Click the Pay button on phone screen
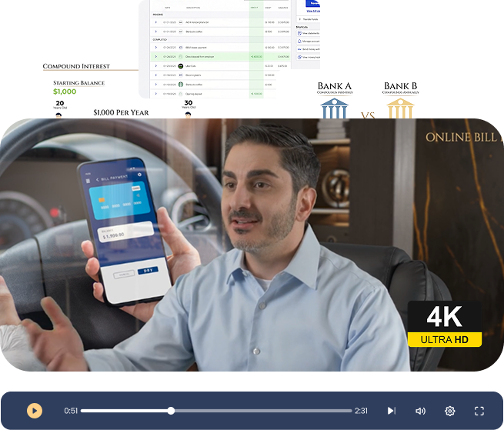 click(x=148, y=271)
